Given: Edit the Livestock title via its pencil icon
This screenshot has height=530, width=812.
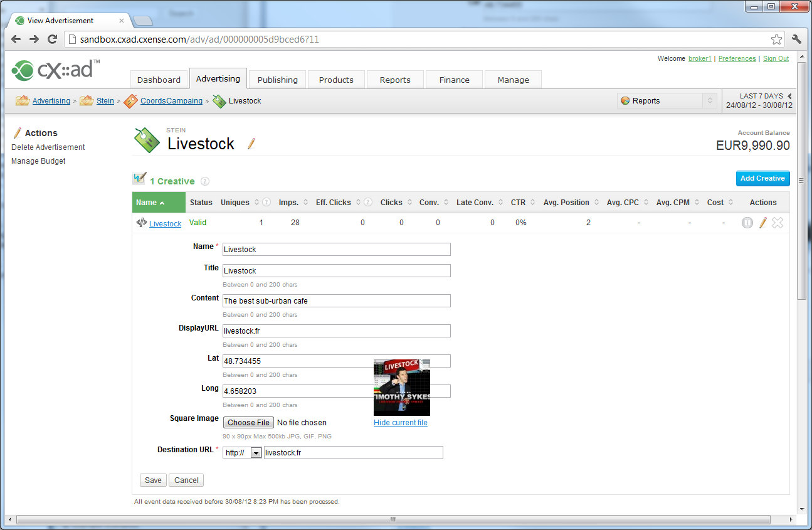Looking at the screenshot, I should [x=251, y=144].
